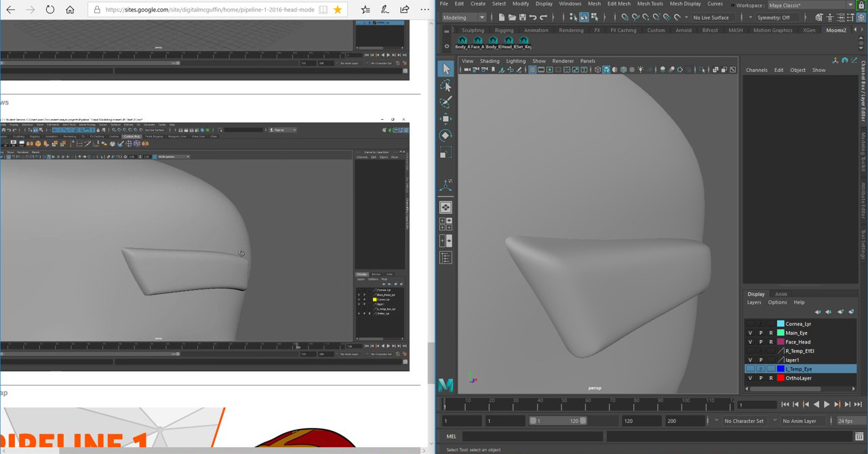Switch to the Moomx2 shelf tab
The image size is (868, 454).
pyautogui.click(x=836, y=30)
